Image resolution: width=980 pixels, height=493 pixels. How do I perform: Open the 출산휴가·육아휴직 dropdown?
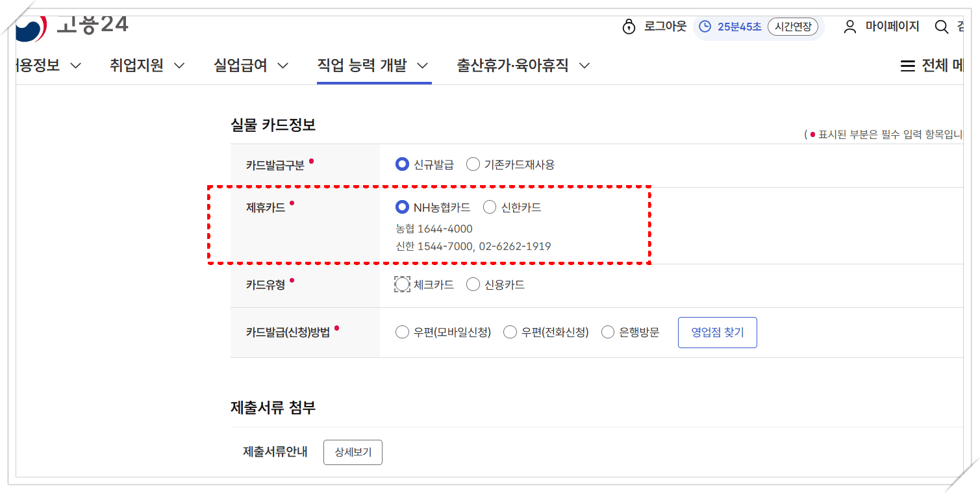[x=514, y=66]
